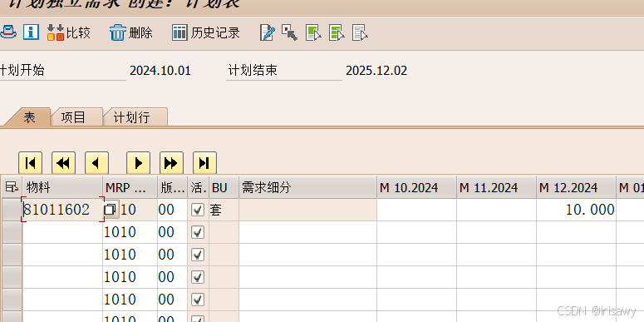The width and height of the screenshot is (644, 322).
Task: Click the second green document arrow icon
Action: point(337,32)
